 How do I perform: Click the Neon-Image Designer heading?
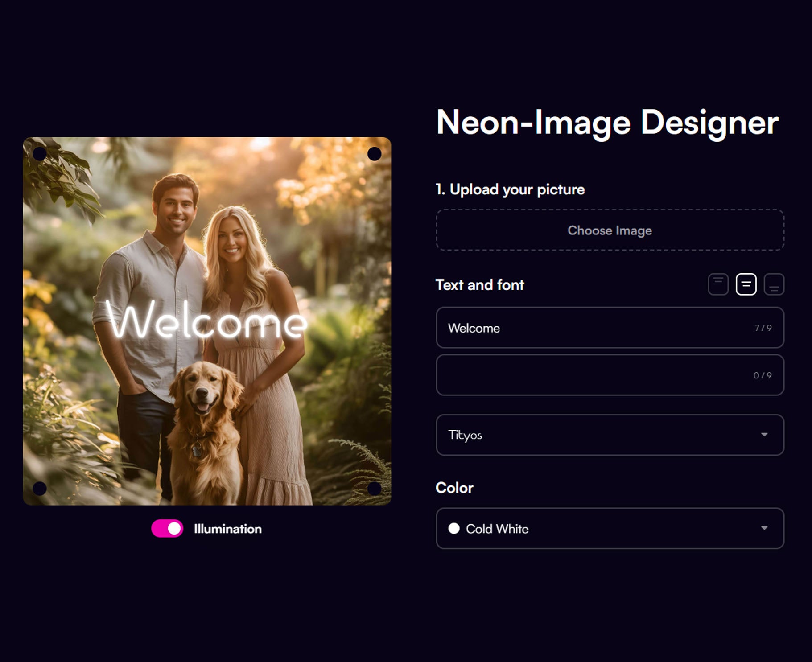click(607, 123)
